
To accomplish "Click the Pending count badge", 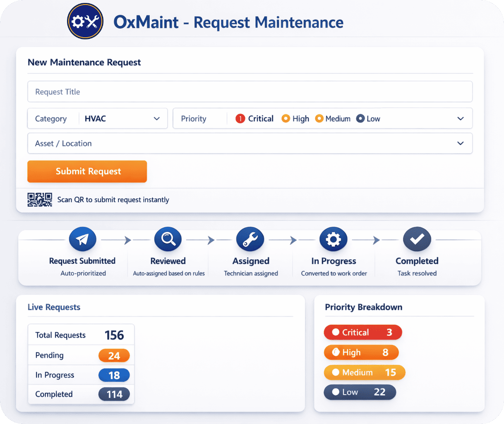I will (114, 355).
